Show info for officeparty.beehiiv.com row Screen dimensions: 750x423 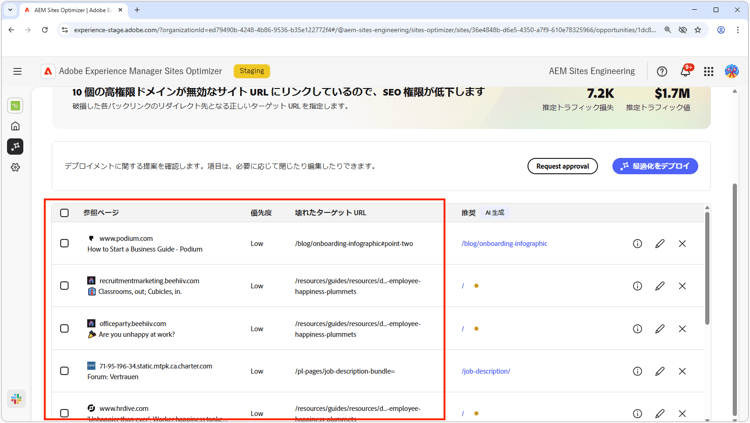click(x=638, y=329)
